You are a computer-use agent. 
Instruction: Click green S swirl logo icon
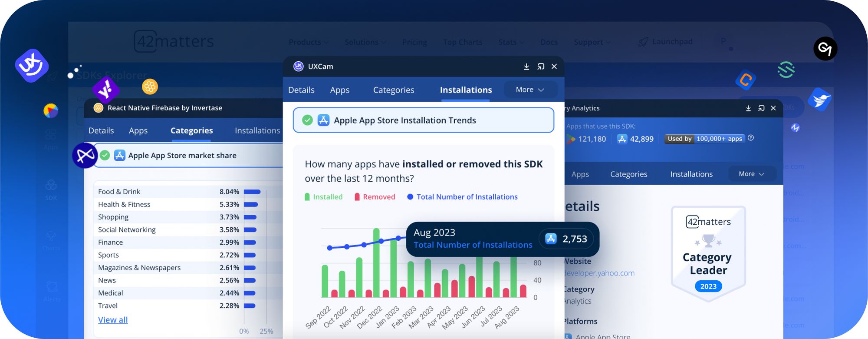786,70
